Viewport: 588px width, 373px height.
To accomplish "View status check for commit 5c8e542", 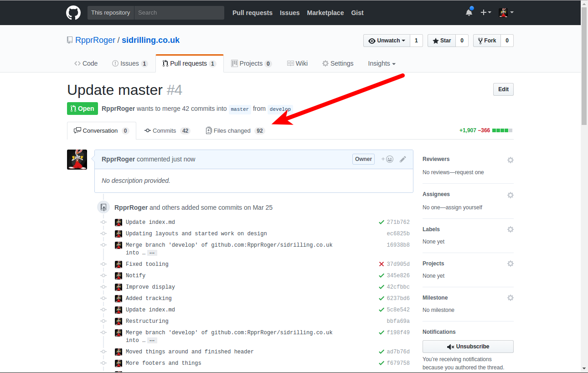I will pyautogui.click(x=382, y=310).
